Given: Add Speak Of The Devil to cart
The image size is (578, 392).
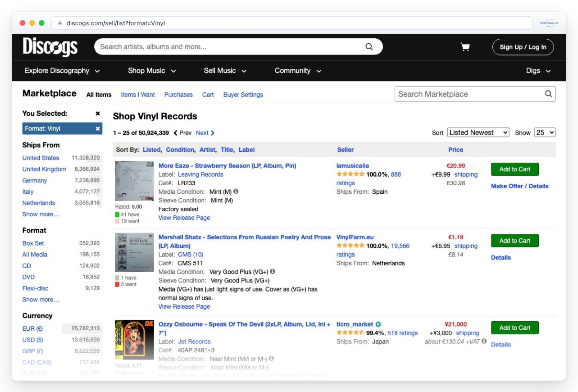Looking at the screenshot, I should click(x=515, y=328).
